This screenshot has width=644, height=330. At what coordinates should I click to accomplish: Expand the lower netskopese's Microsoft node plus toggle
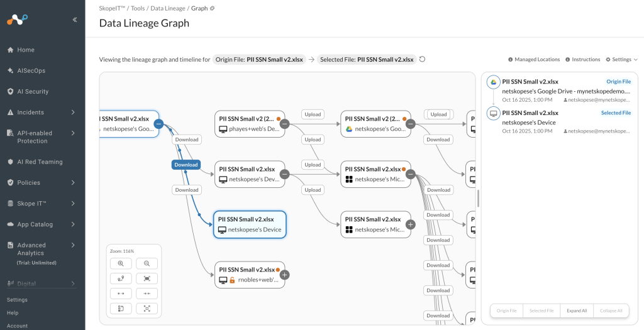(410, 224)
